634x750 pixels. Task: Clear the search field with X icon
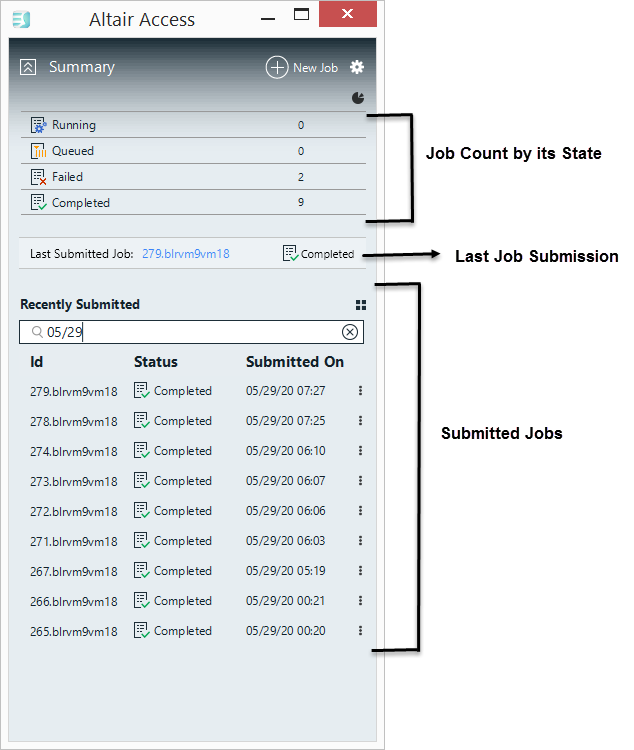350,332
